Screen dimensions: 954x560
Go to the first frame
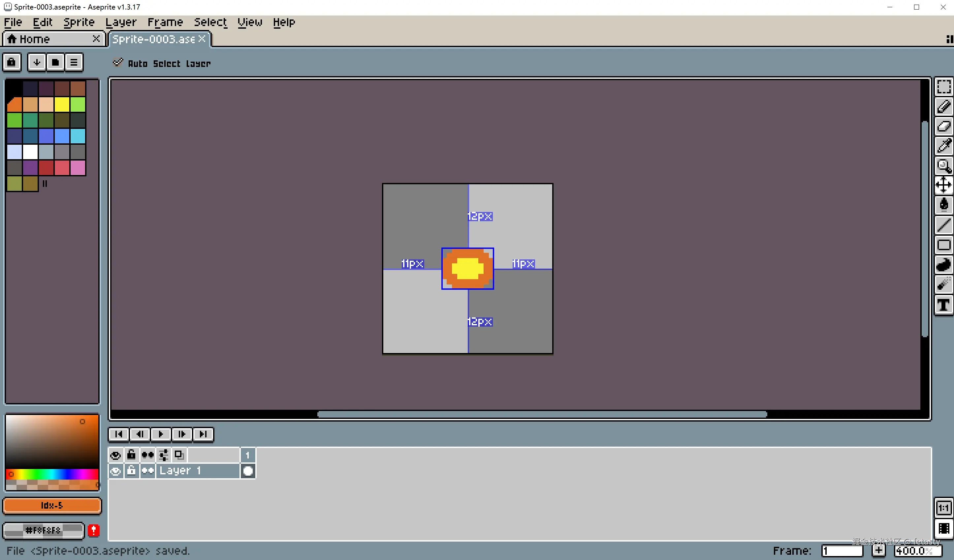tap(118, 434)
